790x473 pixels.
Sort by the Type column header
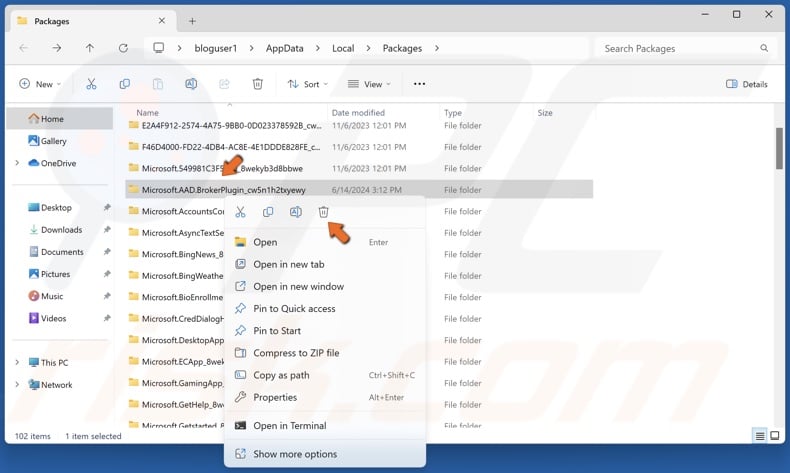click(x=452, y=113)
